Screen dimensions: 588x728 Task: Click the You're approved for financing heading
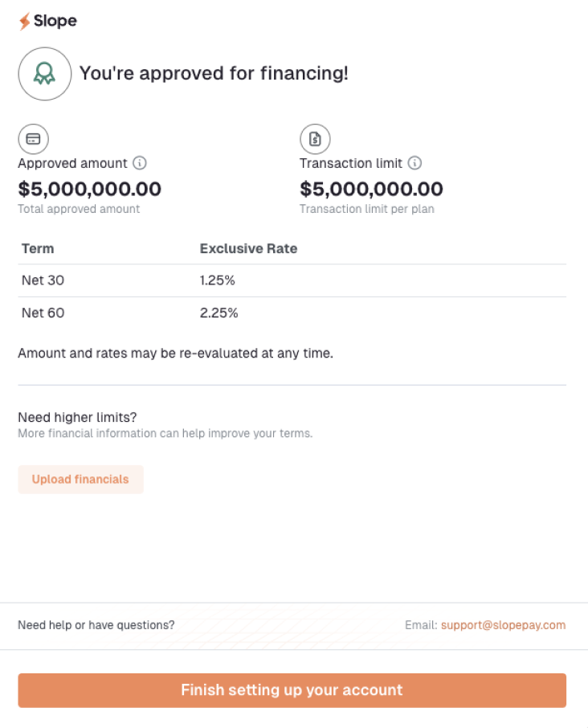click(x=214, y=74)
